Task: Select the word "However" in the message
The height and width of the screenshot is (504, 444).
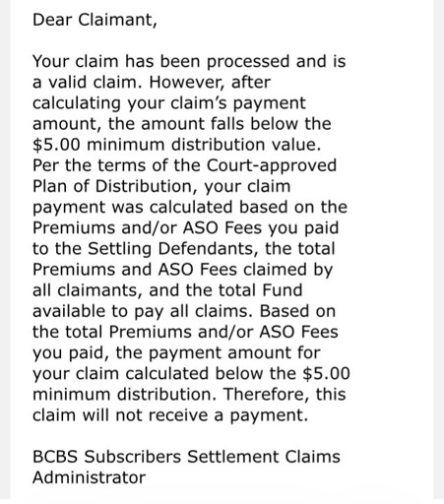Action: tap(186, 82)
